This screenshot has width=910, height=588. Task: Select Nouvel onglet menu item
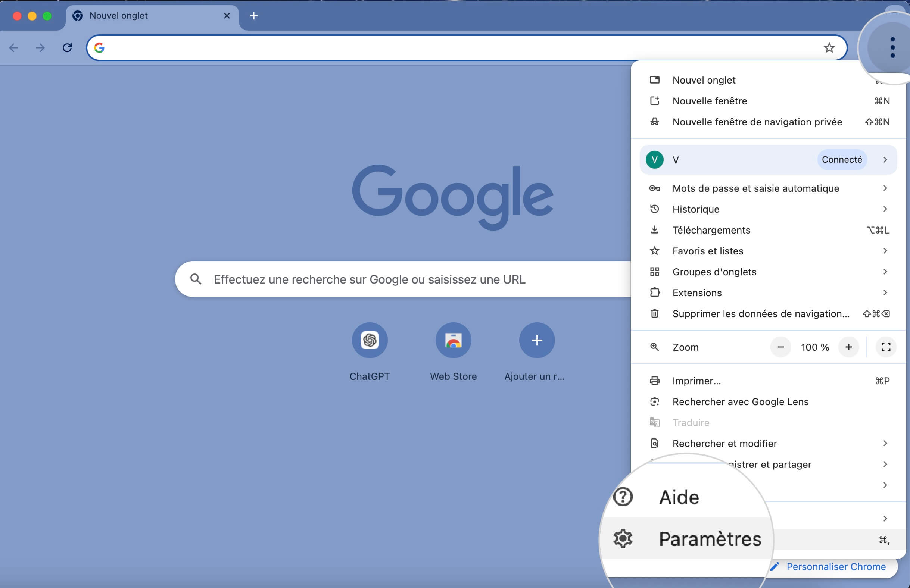tap(768, 80)
